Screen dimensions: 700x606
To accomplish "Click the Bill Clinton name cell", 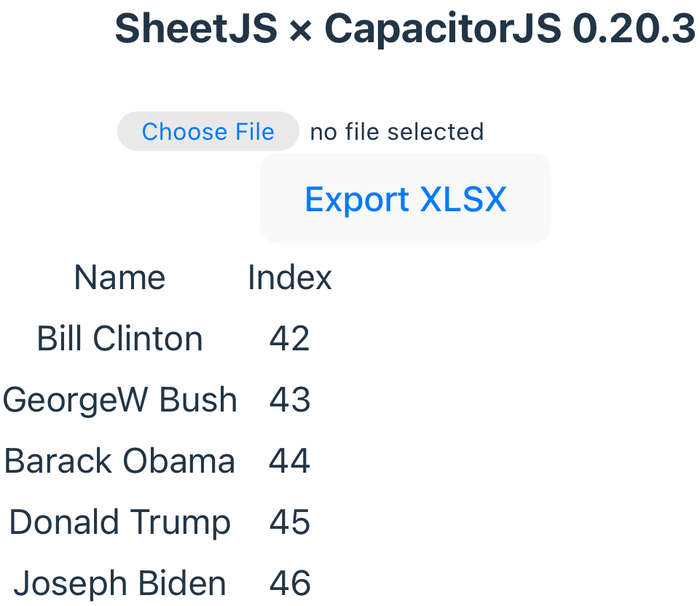I will point(119,339).
